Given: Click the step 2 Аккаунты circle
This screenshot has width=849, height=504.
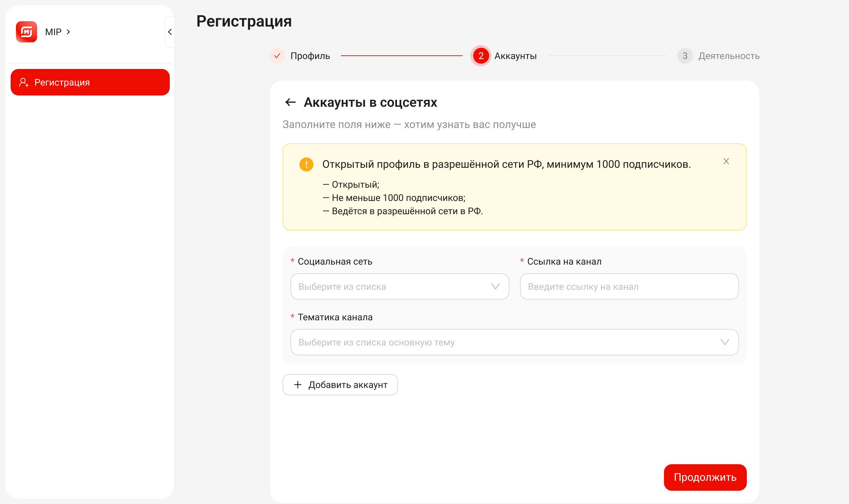Looking at the screenshot, I should 481,56.
